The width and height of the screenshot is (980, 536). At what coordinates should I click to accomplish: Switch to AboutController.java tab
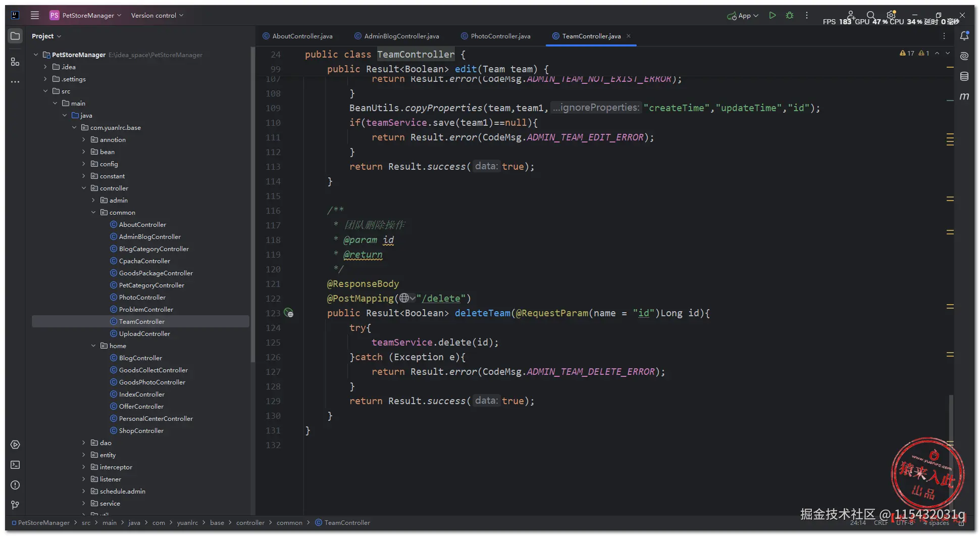coord(298,36)
